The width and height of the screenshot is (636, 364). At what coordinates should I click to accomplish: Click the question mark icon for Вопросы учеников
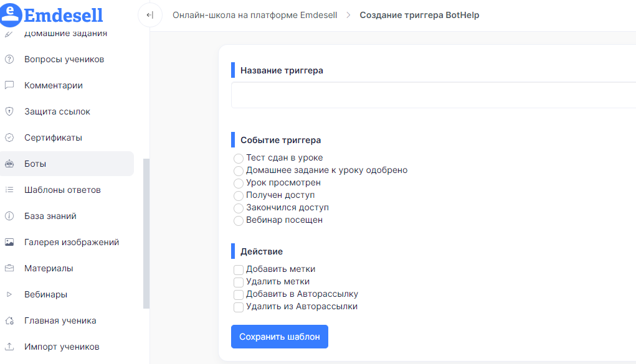pos(9,59)
